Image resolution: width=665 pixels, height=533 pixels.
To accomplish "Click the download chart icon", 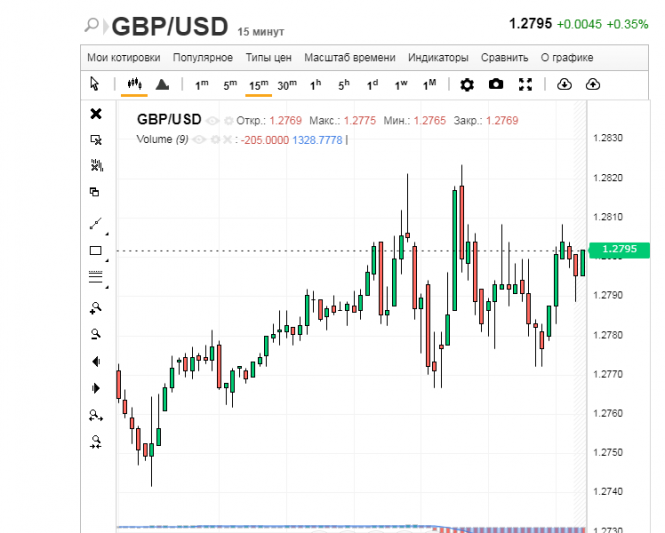I will (x=563, y=85).
